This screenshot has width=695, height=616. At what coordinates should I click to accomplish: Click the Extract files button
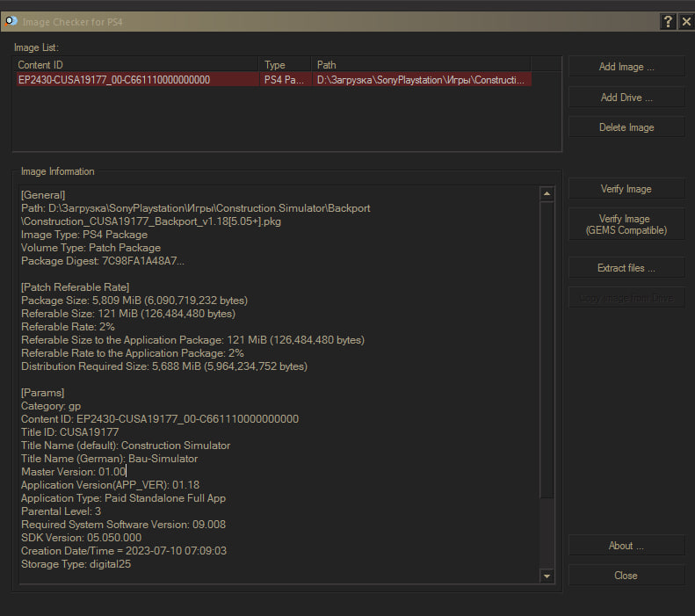coord(626,268)
